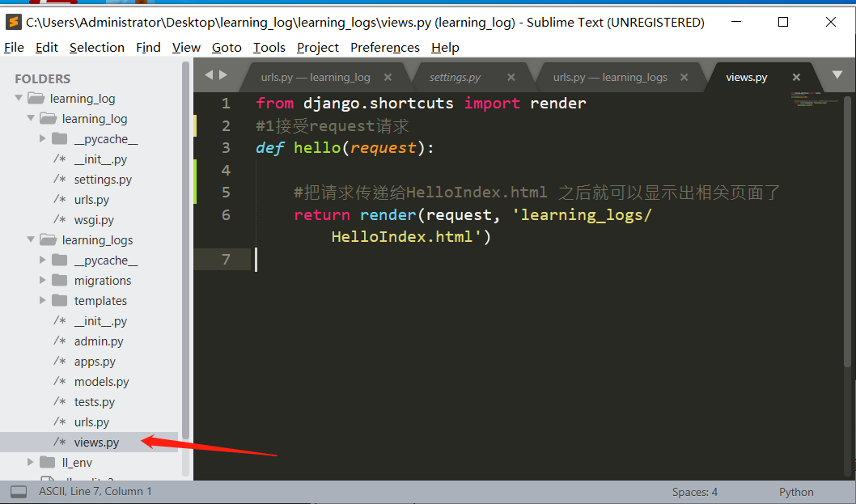Screen dimensions: 856x504
Task: Expand __pycache__ under inner learning_log folder
Action: [43, 138]
